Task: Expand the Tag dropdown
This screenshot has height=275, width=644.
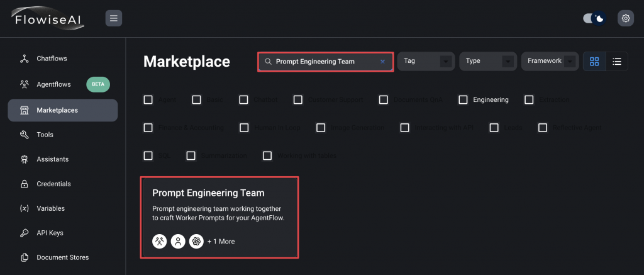Action: click(x=426, y=61)
